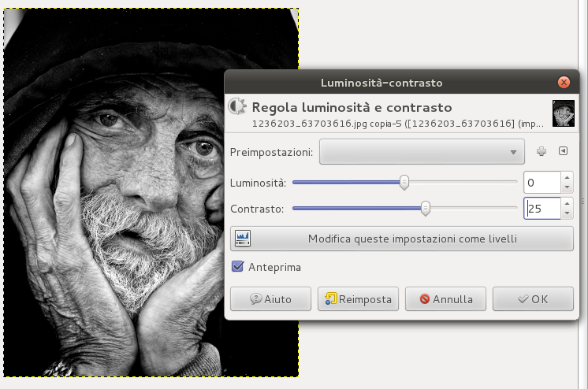Click the add preset plus icon
The image size is (588, 389).
pyautogui.click(x=541, y=151)
